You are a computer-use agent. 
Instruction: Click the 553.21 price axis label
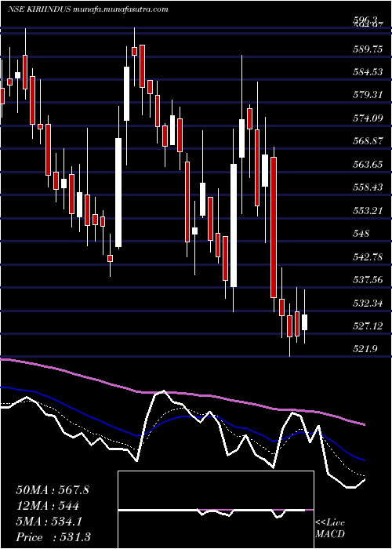pos(367,211)
